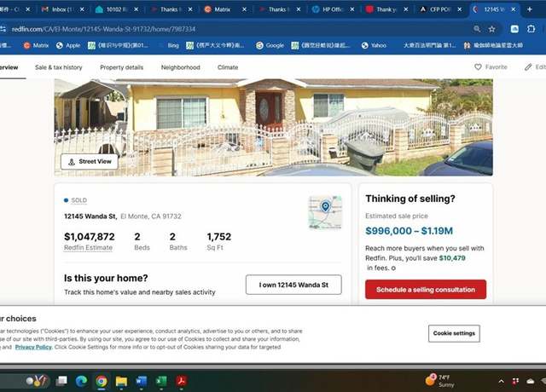Bookmark page with the star icon
Viewport: 546px width, 392px height.
(x=491, y=29)
